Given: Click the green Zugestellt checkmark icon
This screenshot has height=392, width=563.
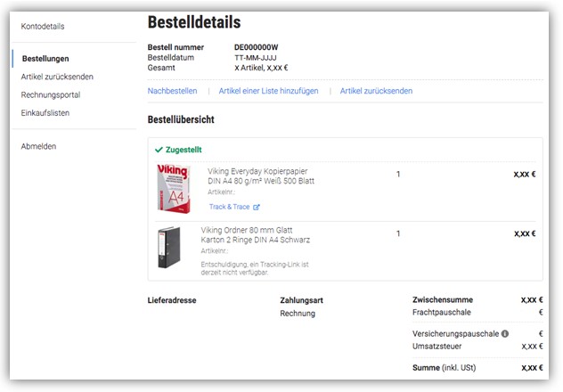Looking at the screenshot, I should coord(159,150).
